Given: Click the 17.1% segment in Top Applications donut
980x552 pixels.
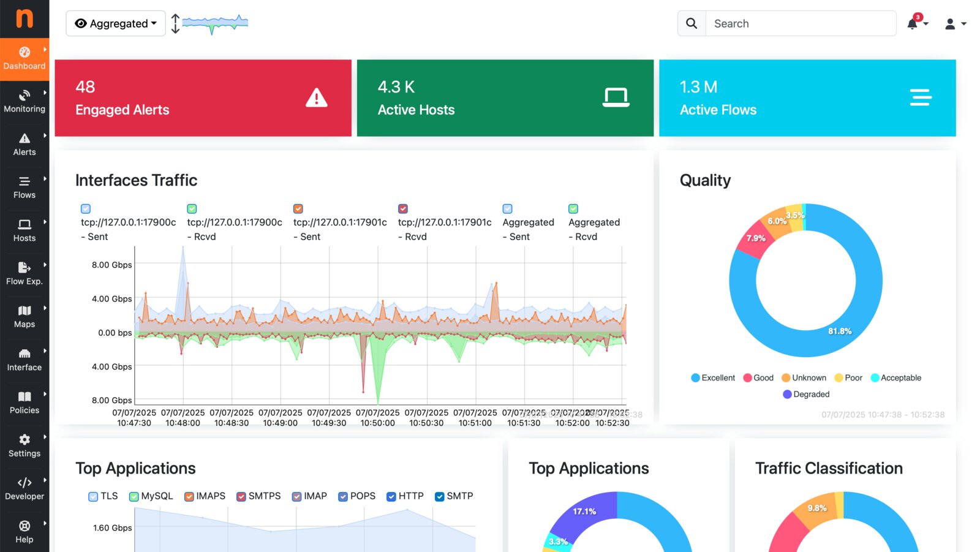Looking at the screenshot, I should (584, 512).
